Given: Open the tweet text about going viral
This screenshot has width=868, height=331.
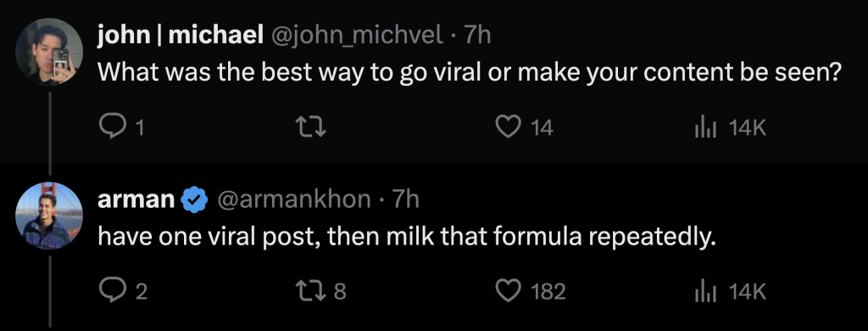Looking at the screenshot, I should pos(470,73).
